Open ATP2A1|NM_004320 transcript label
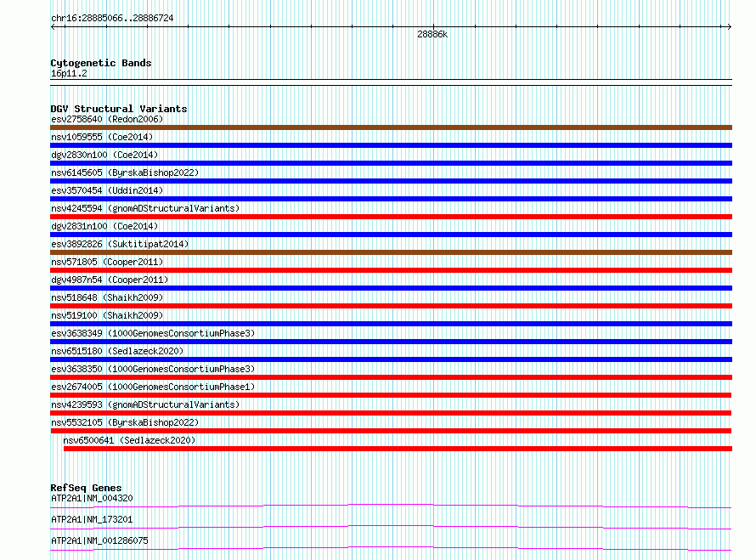Image resolution: width=756 pixels, height=560 pixels. coord(92,498)
